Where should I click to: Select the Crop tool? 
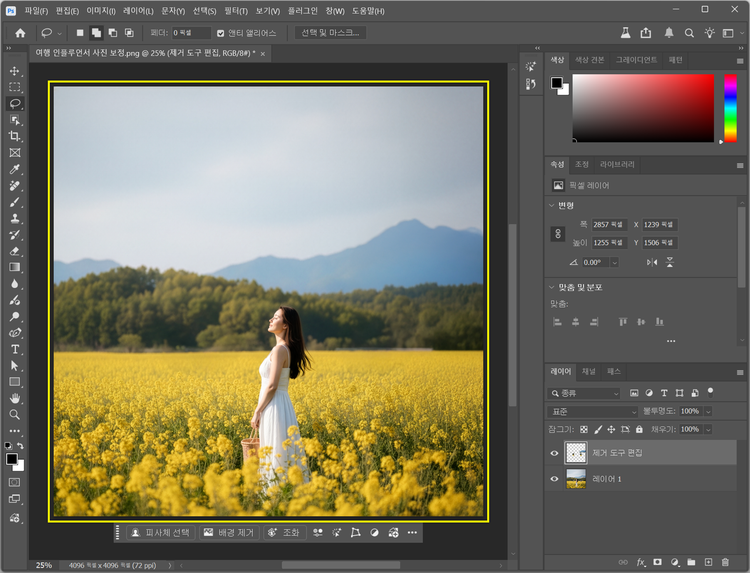15,136
